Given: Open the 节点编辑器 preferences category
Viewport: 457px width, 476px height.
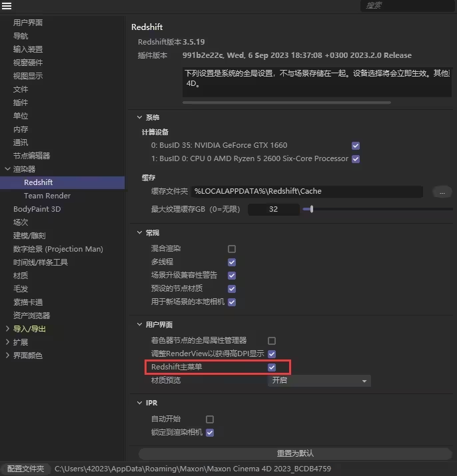Looking at the screenshot, I should tap(31, 156).
